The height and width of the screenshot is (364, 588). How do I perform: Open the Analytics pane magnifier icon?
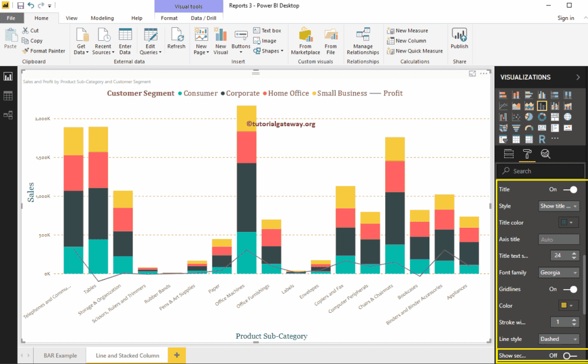coord(546,154)
